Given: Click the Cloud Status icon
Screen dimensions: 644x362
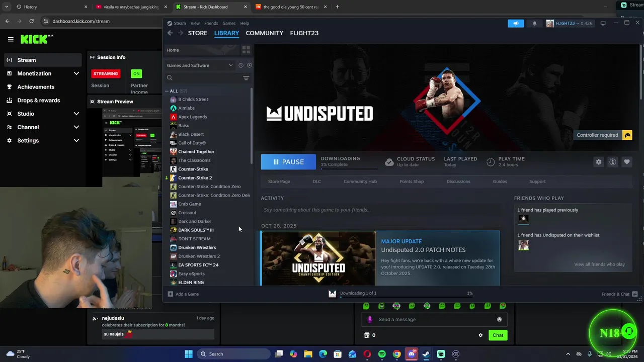Looking at the screenshot, I should [389, 162].
